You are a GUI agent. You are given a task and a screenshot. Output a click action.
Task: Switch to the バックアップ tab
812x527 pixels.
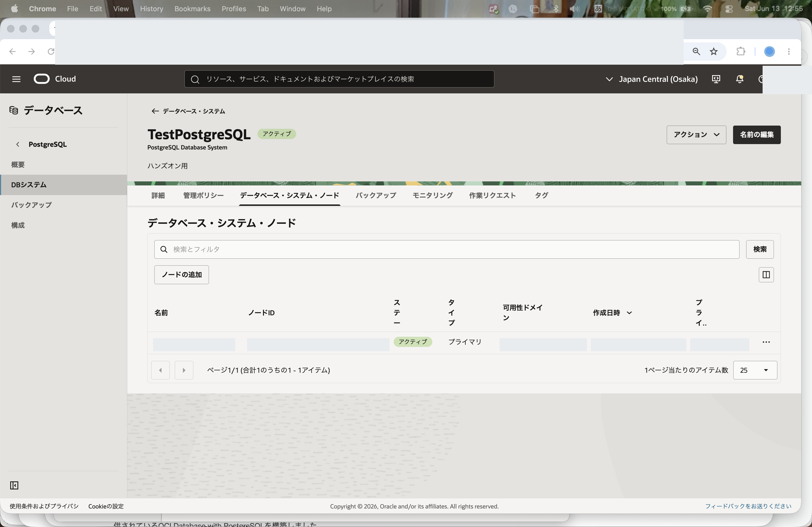coord(376,196)
